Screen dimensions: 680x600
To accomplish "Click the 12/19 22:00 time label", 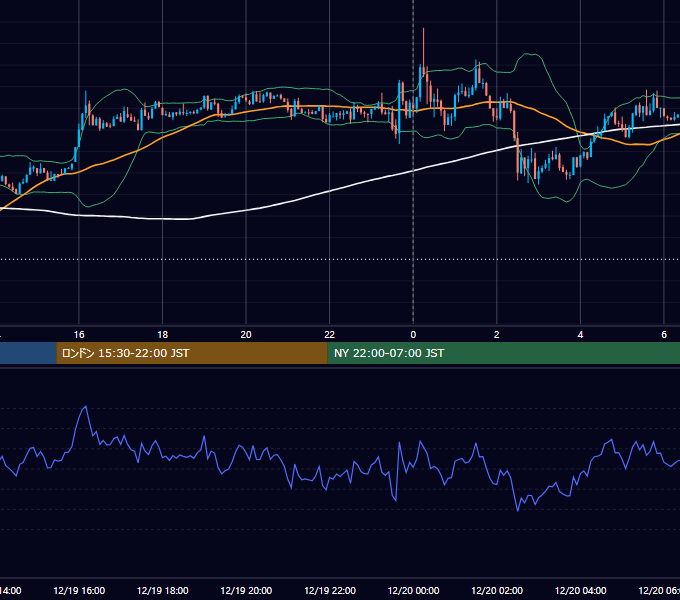I will coord(330,590).
